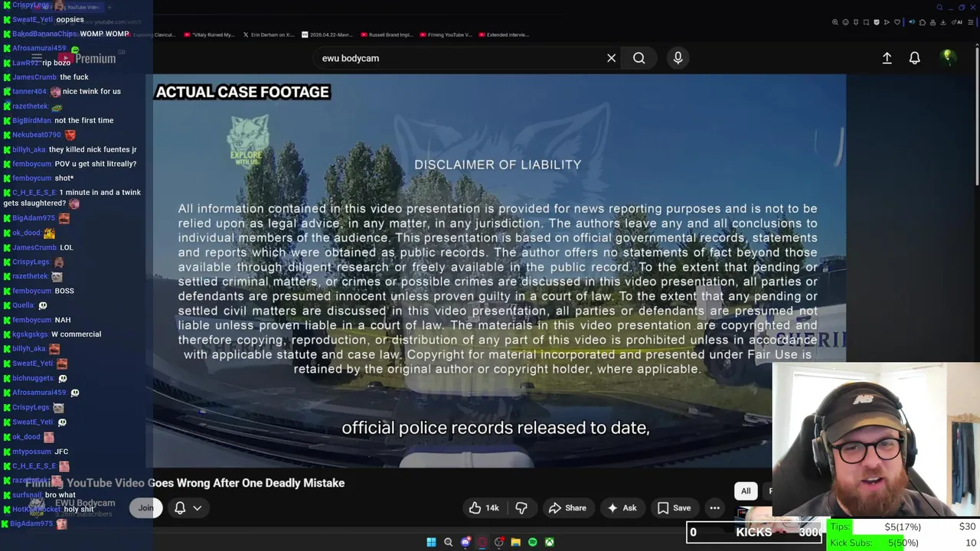980x551 pixels.
Task: Dislike the video with thumbs down
Action: 521,508
